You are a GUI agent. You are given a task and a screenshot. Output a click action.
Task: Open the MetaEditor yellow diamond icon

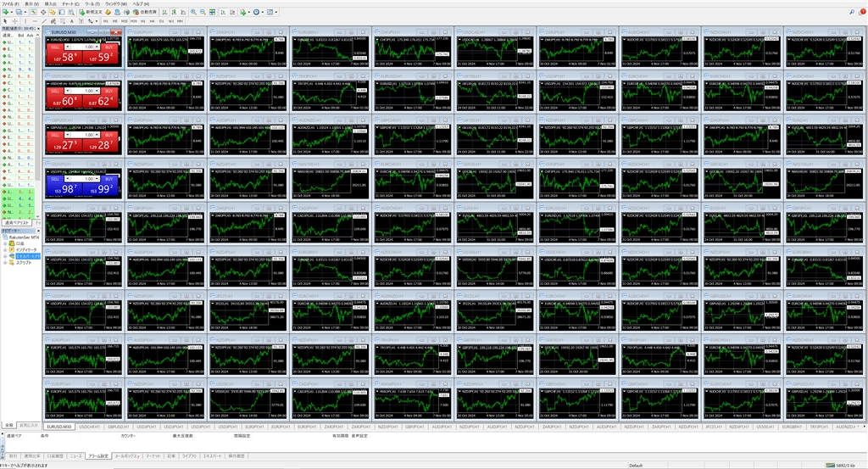pos(108,12)
